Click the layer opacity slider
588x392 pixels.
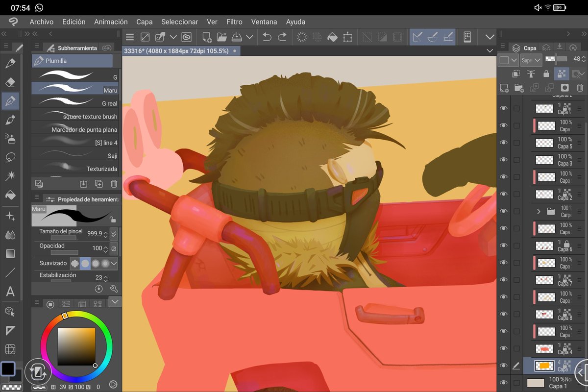(x=556, y=59)
